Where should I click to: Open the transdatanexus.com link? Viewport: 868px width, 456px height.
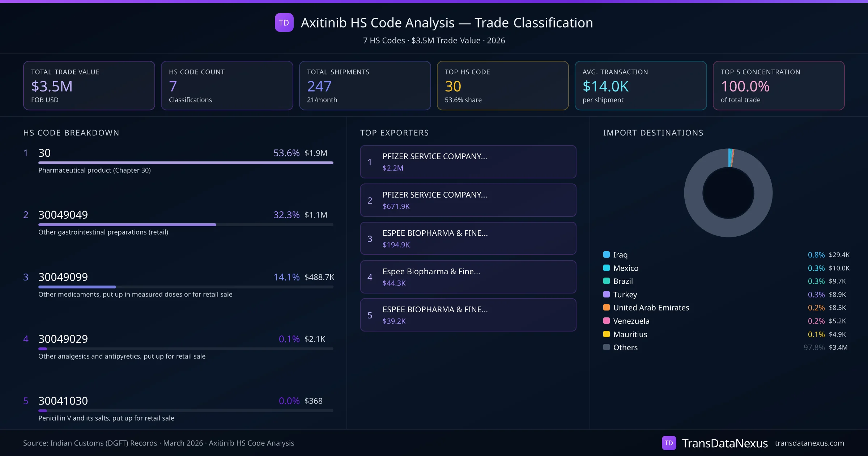[809, 443]
